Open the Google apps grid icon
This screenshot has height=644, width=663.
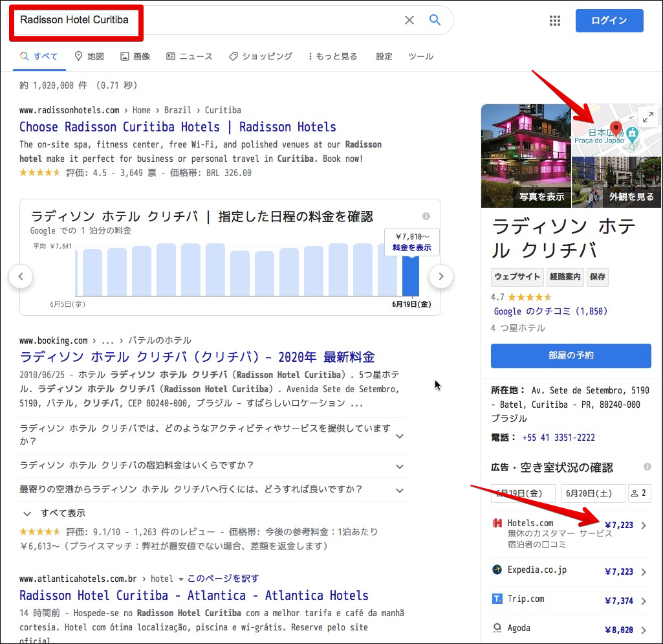coord(555,21)
